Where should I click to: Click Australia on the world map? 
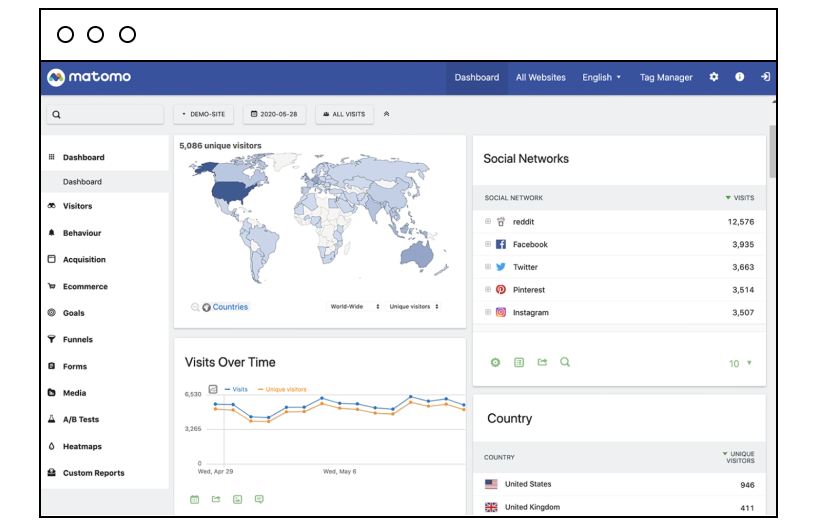[416, 255]
